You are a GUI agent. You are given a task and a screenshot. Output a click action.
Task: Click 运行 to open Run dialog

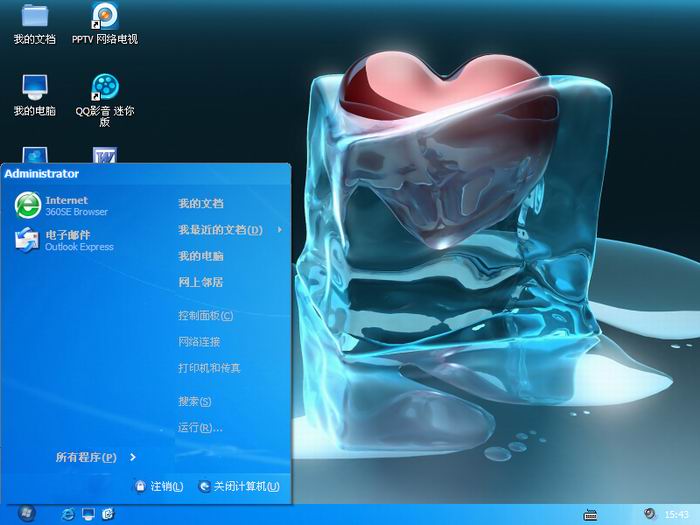tap(200, 428)
